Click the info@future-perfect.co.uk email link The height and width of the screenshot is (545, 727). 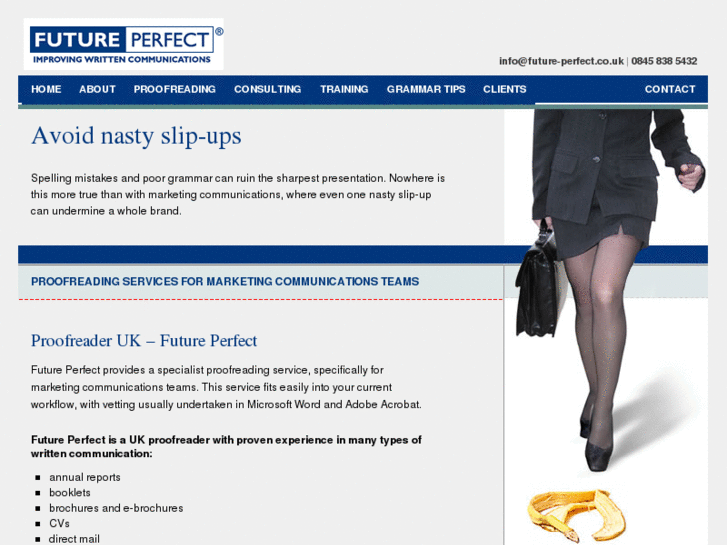point(561,61)
